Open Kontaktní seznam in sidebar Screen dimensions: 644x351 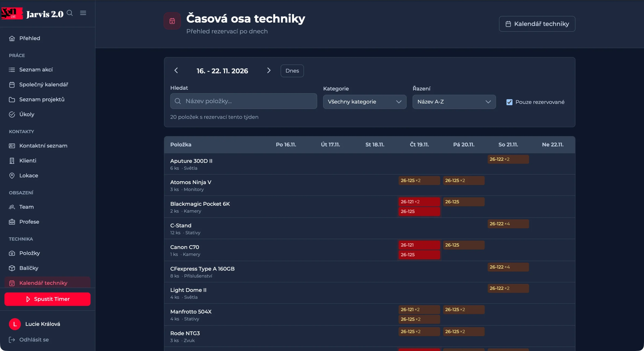(x=47, y=146)
